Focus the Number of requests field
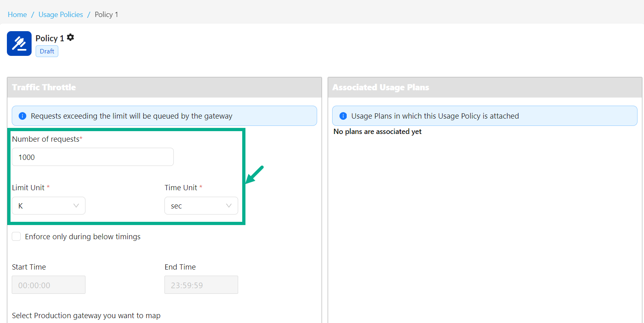The image size is (644, 323). 93,157
